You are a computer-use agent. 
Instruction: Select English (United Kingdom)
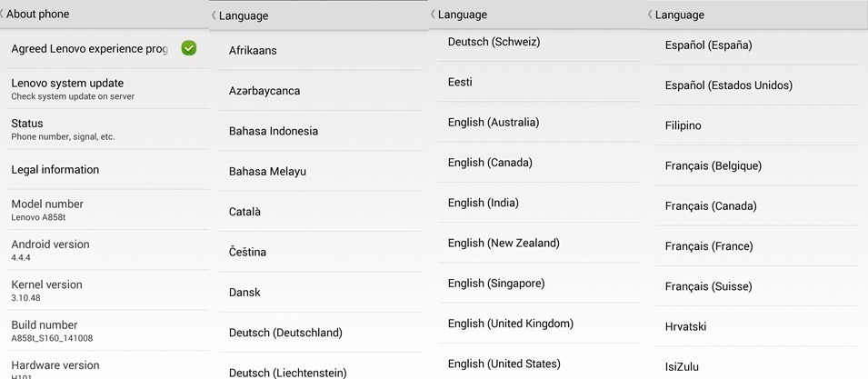(539, 324)
